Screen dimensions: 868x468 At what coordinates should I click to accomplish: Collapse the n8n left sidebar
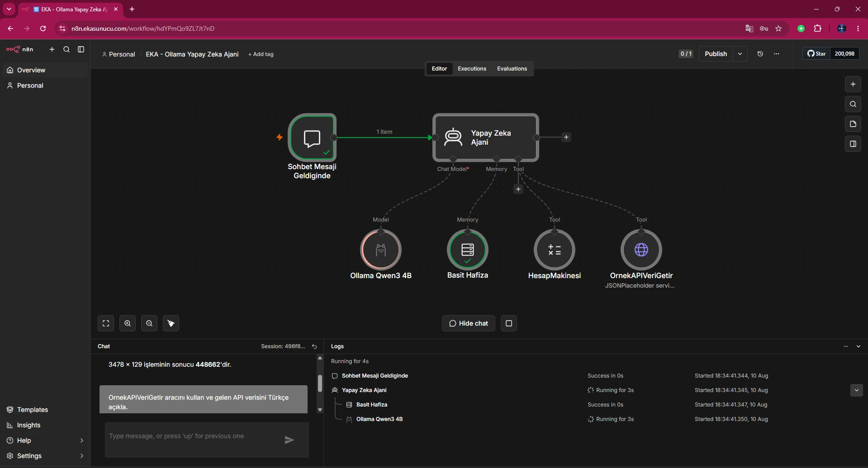81,49
